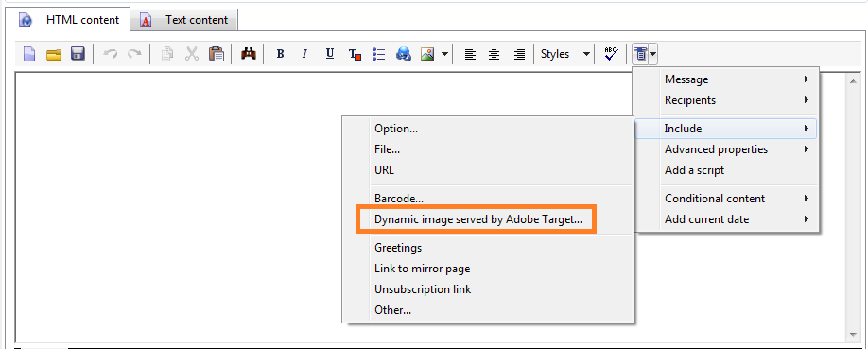The width and height of the screenshot is (868, 349).
Task: Click the Insert image icon
Action: click(x=427, y=54)
